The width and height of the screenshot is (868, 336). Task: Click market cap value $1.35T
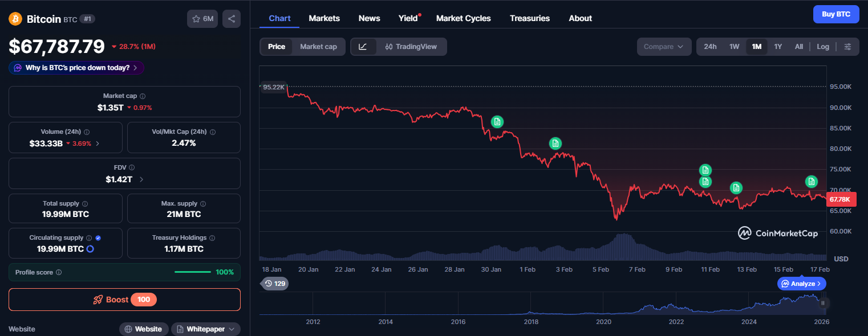pyautogui.click(x=111, y=107)
